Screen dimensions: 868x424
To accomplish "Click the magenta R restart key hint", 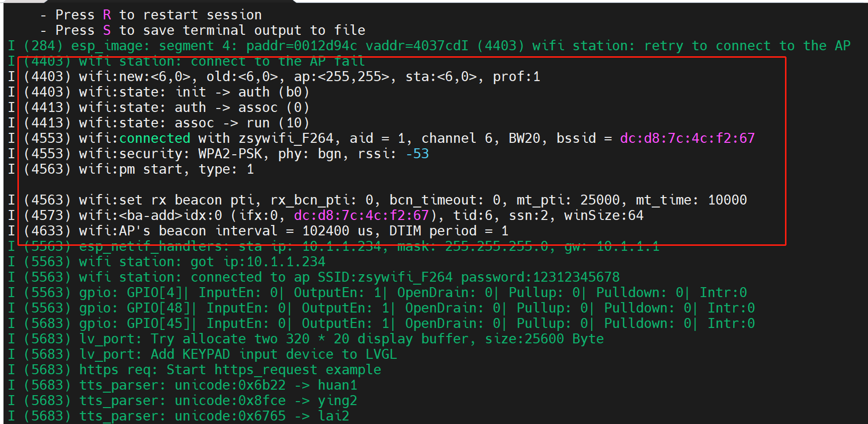I will 107,15.
